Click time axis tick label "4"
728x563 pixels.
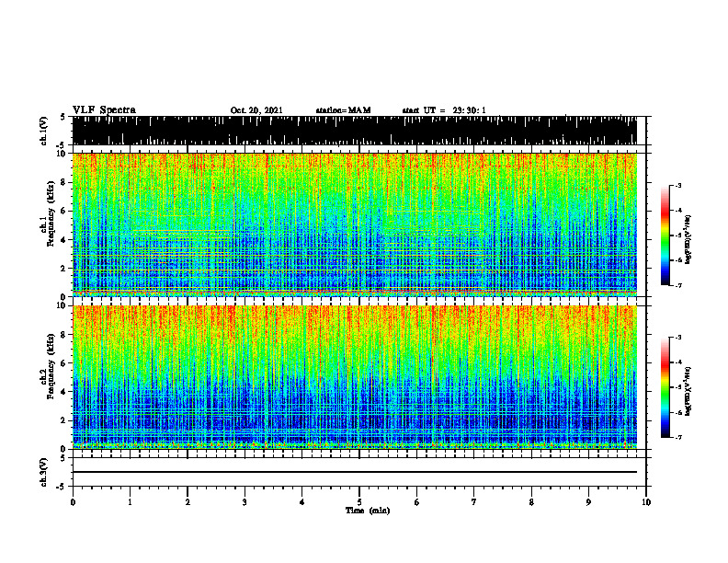(302, 502)
